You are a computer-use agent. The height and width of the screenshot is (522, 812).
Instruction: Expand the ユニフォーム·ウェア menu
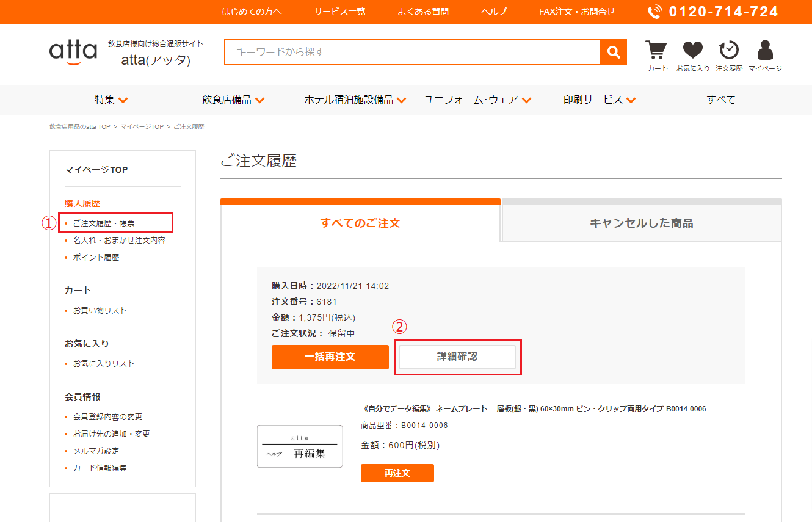tap(477, 100)
